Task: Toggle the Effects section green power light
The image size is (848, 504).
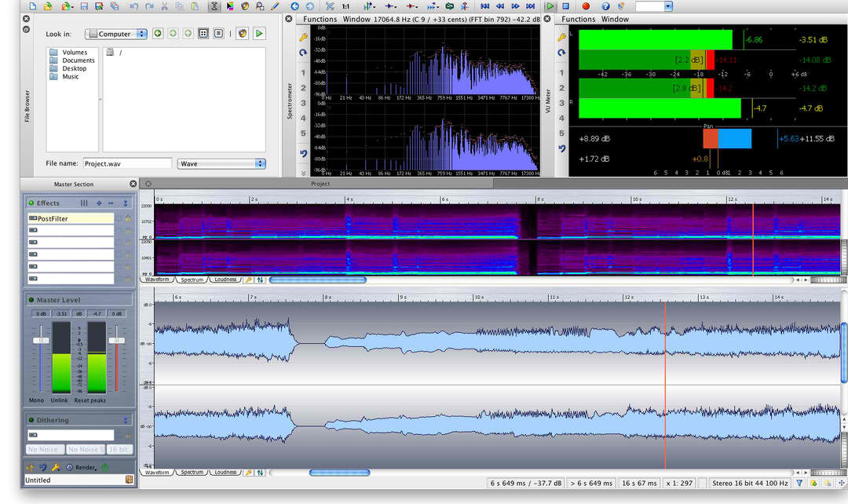Action: pyautogui.click(x=31, y=203)
